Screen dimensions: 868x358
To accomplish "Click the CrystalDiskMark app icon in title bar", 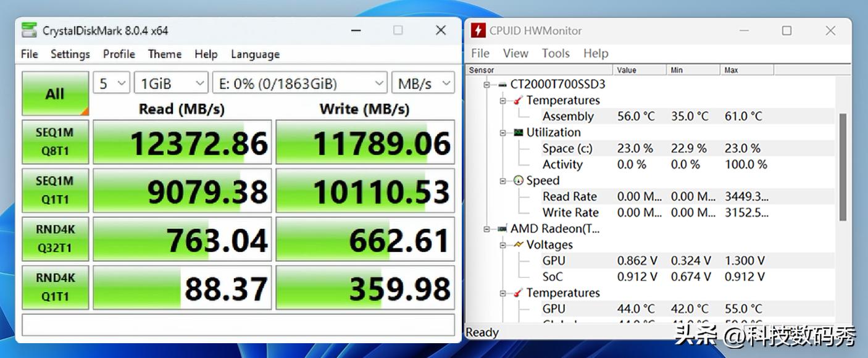I will tap(30, 30).
